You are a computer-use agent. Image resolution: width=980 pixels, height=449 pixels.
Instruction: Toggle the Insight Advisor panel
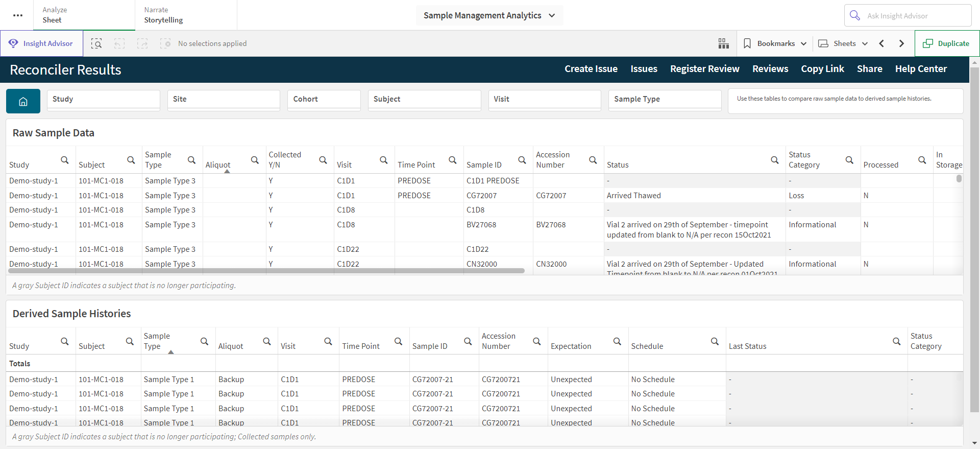(41, 43)
